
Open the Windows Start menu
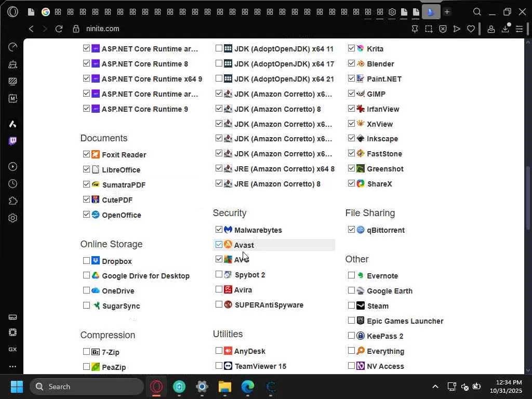tap(17, 387)
